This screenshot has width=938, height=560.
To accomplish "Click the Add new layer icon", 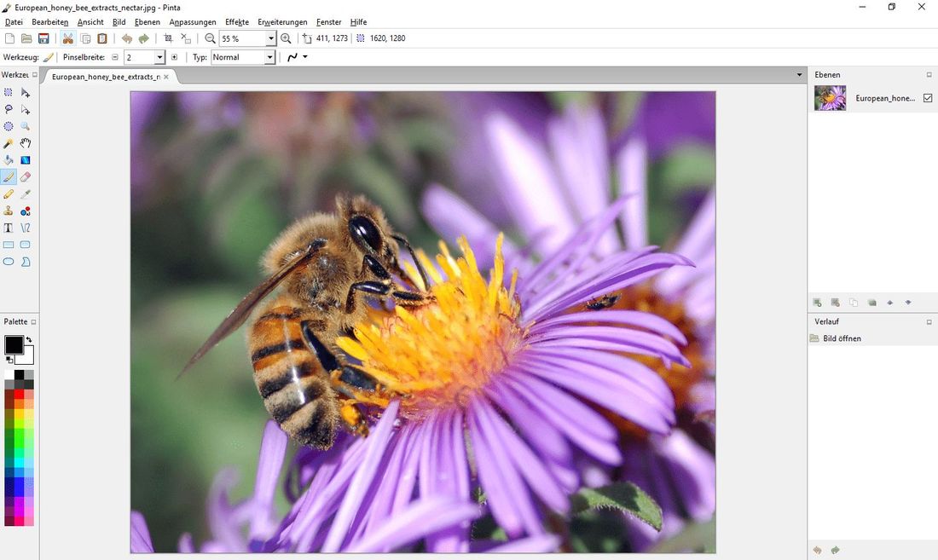I will 817,303.
